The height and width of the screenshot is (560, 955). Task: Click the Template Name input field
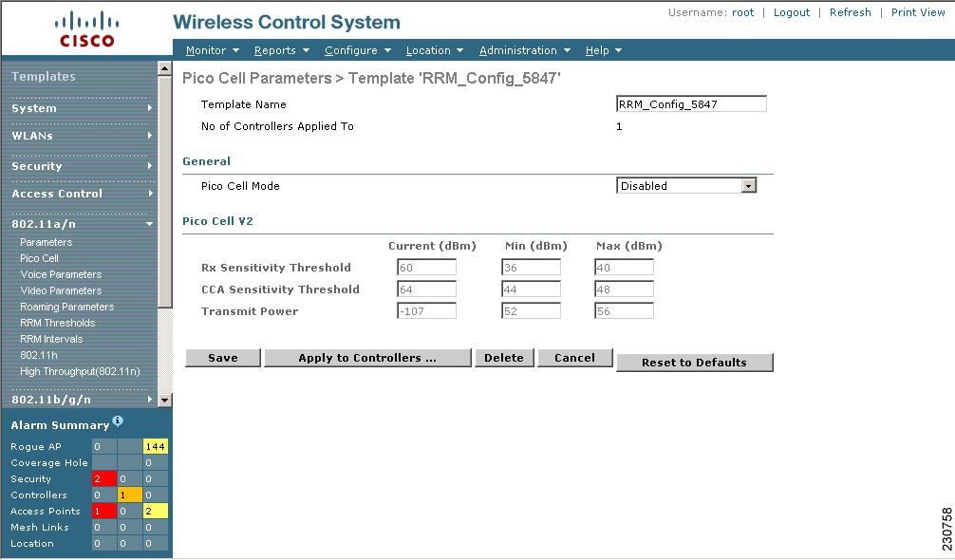691,104
